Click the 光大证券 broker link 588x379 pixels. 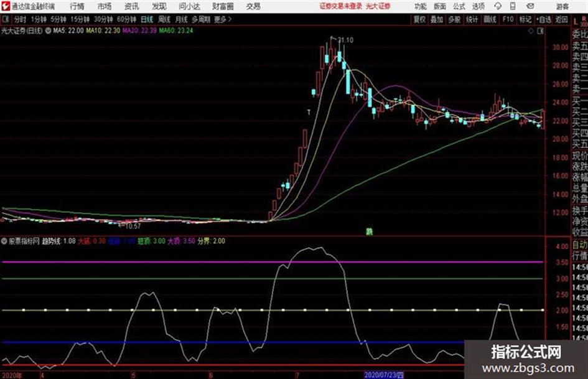point(378,6)
